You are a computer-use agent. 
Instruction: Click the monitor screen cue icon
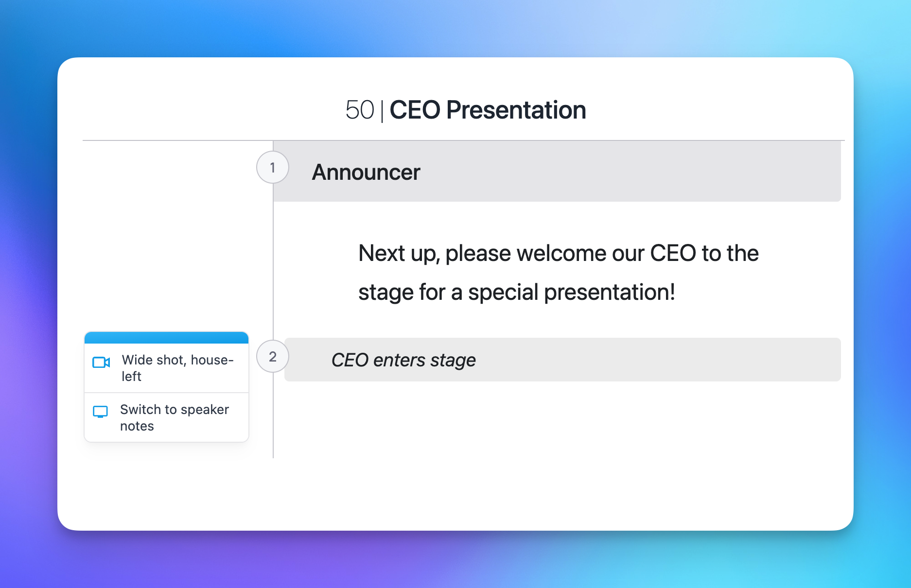point(100,412)
